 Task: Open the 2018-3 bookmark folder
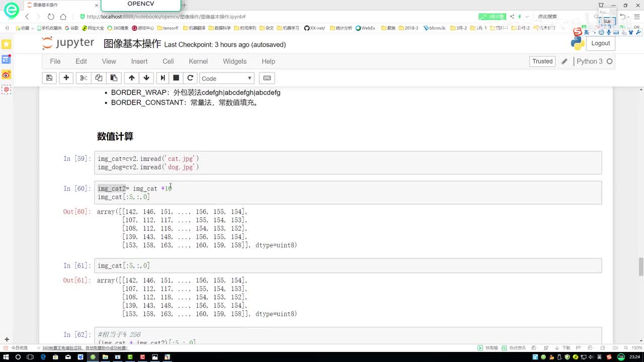(x=409, y=28)
